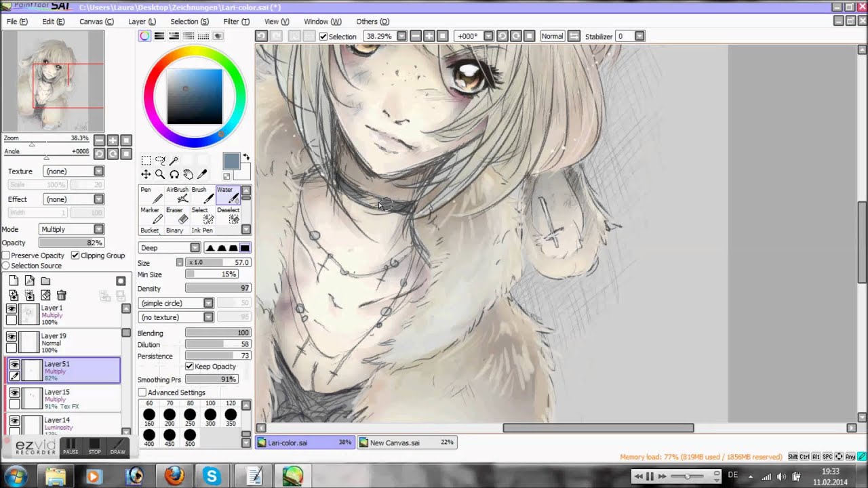Select the Marker tool
The width and height of the screenshot is (868, 488).
(x=151, y=216)
